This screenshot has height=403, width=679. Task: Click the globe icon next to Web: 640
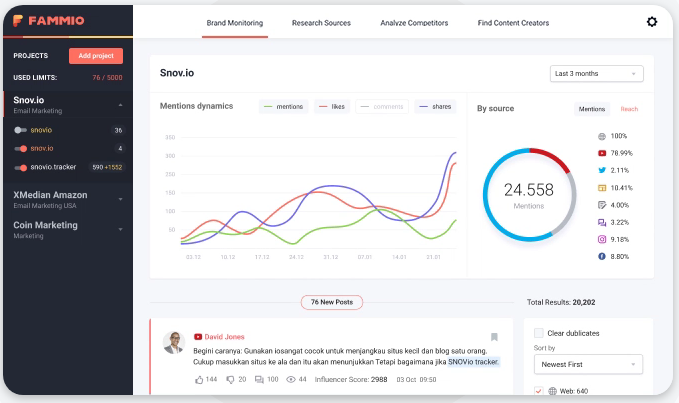click(553, 391)
